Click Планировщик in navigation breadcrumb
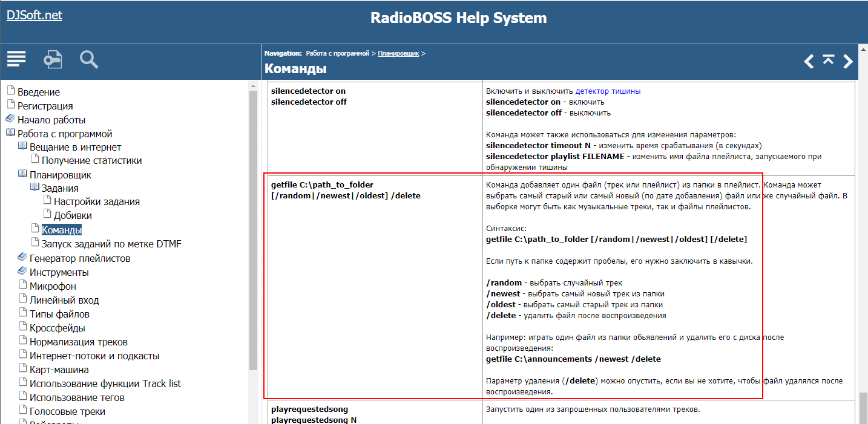 398,53
